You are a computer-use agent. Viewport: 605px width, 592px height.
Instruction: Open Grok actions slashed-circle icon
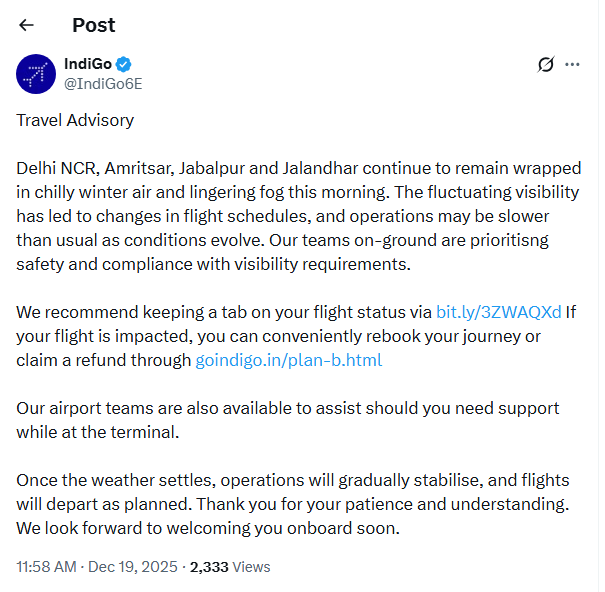coord(546,65)
